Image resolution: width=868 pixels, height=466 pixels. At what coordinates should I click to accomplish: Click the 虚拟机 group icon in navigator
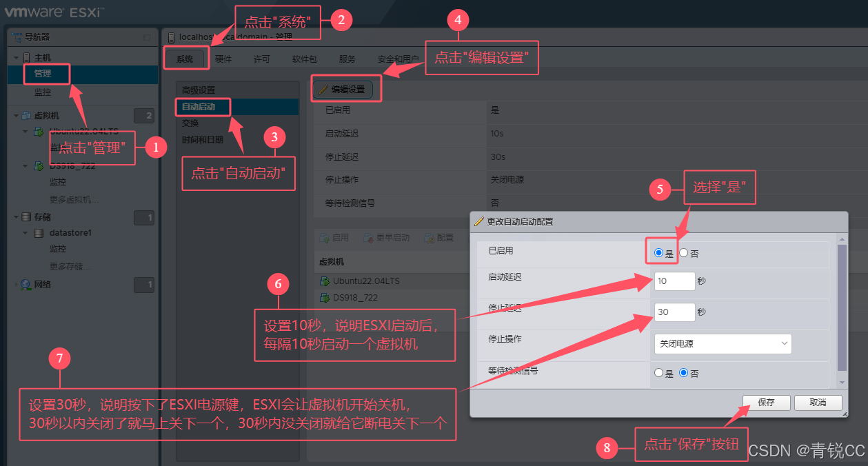pos(27,115)
